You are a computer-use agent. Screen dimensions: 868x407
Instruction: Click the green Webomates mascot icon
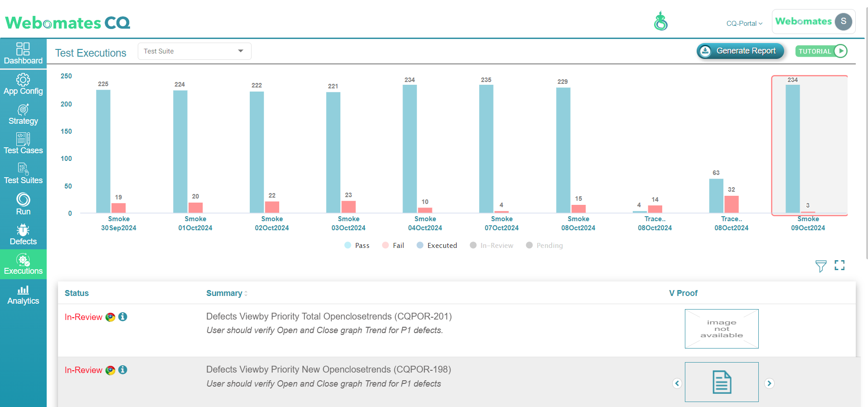coord(661,21)
